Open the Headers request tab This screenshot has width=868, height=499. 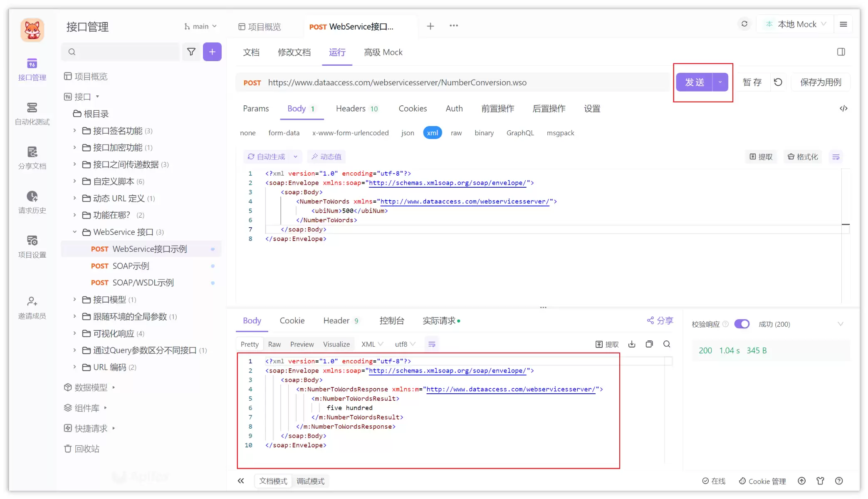coord(357,109)
